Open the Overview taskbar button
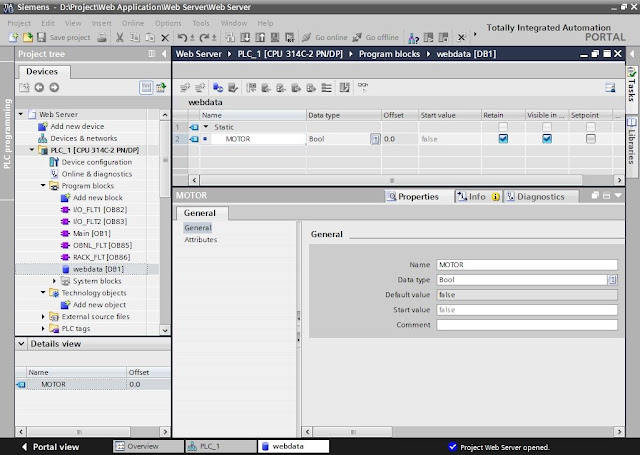 tap(147, 446)
